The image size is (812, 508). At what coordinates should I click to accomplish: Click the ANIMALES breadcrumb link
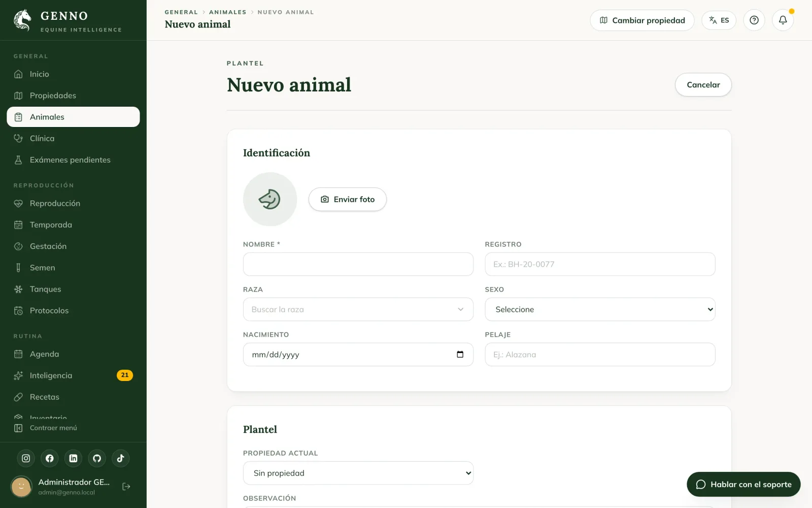(228, 12)
